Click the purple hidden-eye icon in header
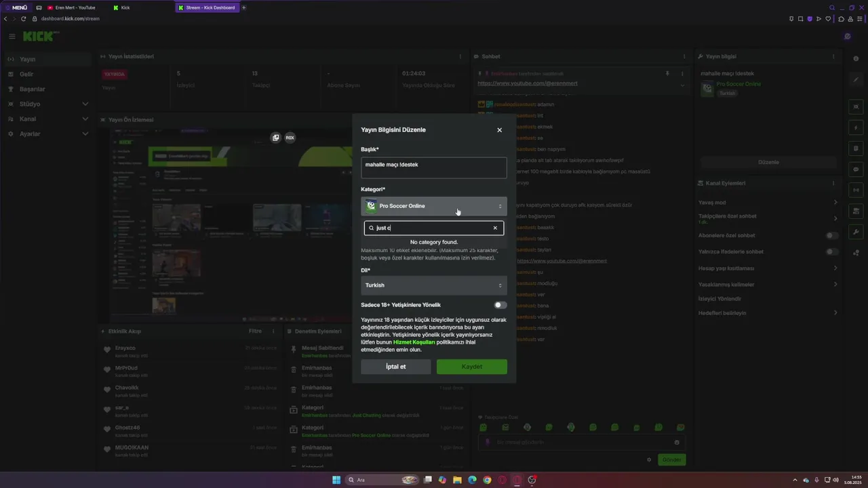 [x=847, y=37]
